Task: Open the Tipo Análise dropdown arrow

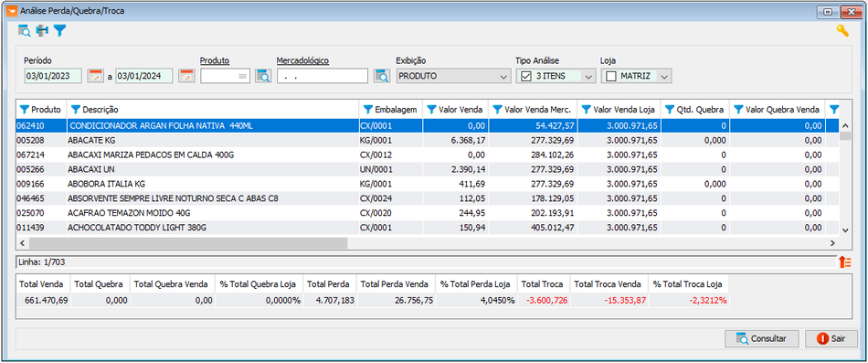Action: click(x=588, y=76)
